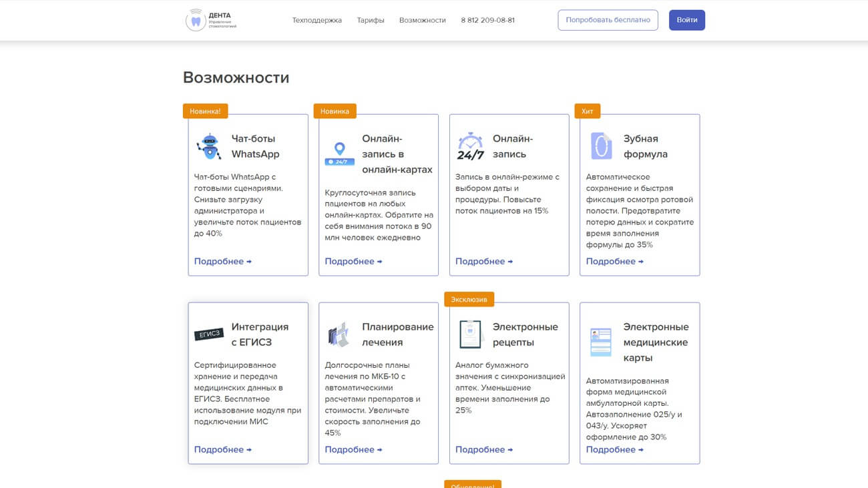This screenshot has width=868, height=488.
Task: Select Возможности in the header menu
Action: tap(422, 20)
